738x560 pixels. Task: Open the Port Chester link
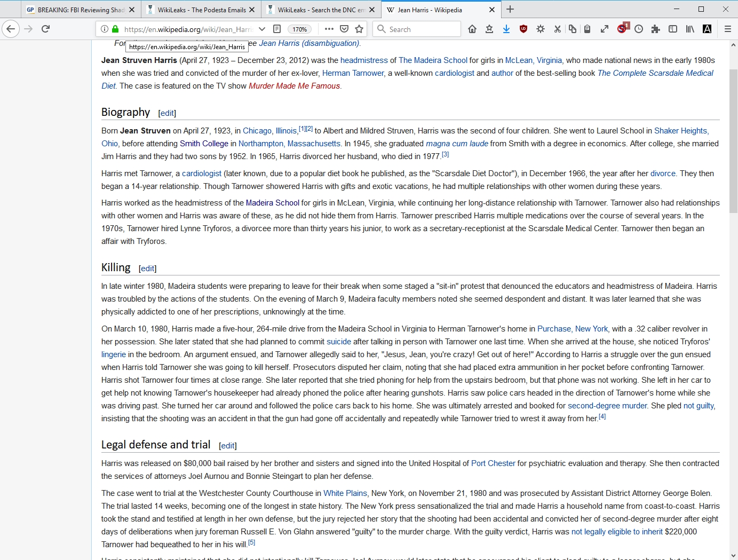coord(493,463)
